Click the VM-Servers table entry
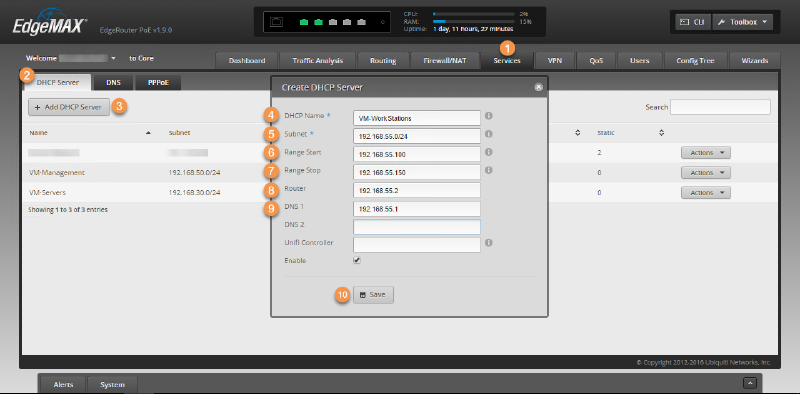Viewport: 800px width, 394px height. [47, 192]
